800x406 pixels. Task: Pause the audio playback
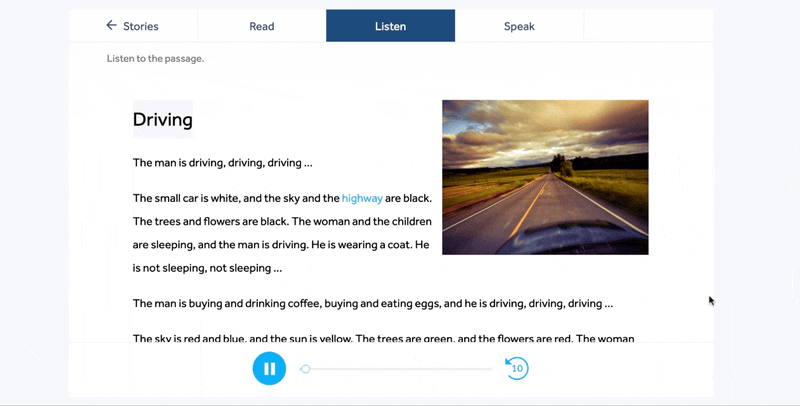[x=269, y=369]
